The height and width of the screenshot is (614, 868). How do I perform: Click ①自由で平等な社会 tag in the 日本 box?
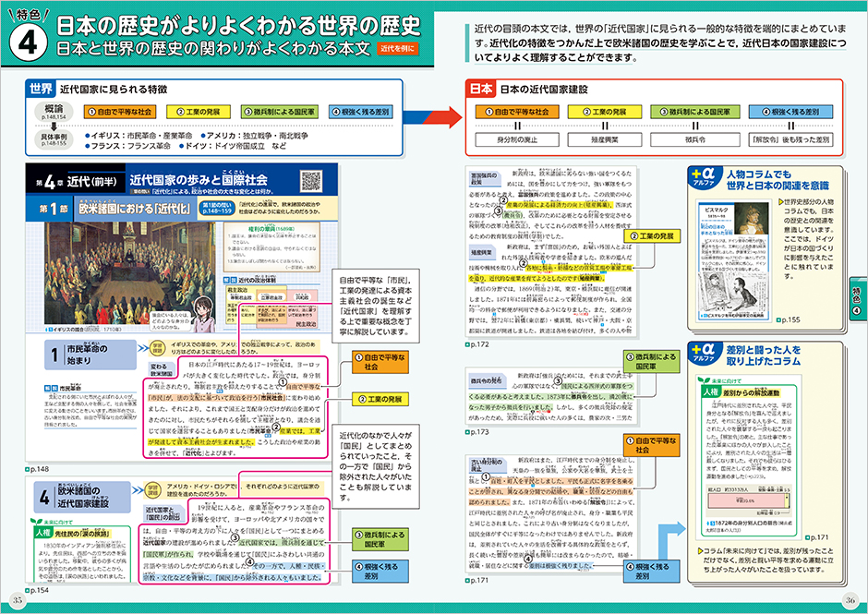pos(517,112)
